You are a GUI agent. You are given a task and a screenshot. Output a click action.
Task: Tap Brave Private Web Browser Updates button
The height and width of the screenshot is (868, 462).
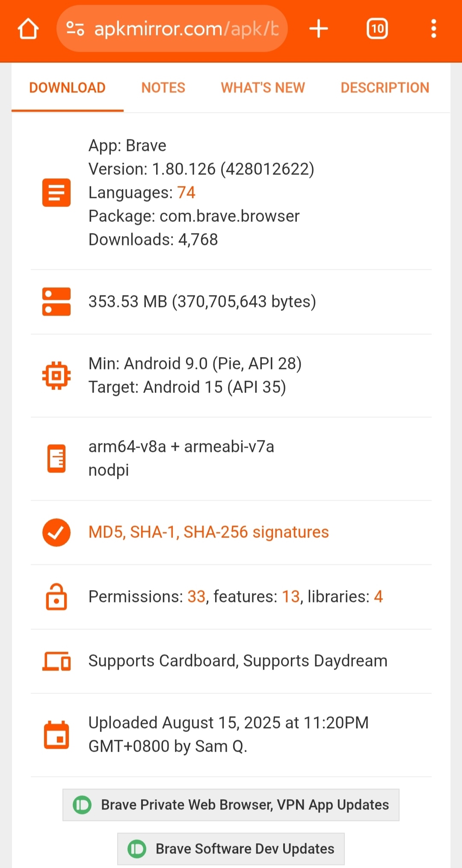pyautogui.click(x=231, y=805)
